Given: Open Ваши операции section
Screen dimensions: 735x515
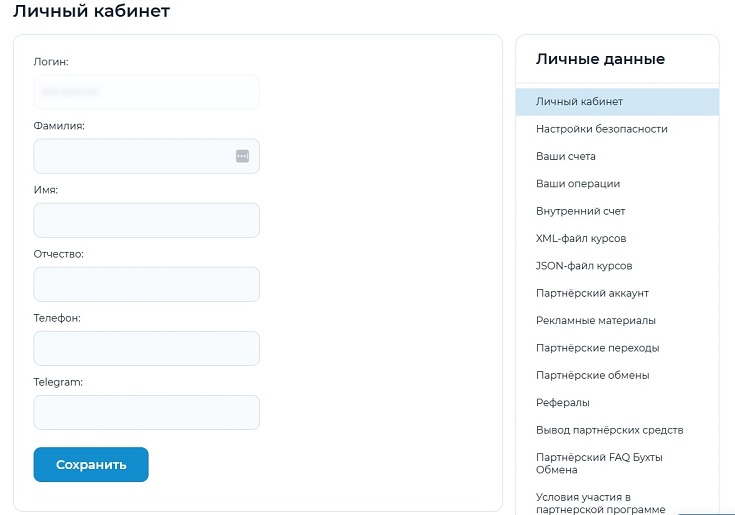Looking at the screenshot, I should (x=578, y=184).
